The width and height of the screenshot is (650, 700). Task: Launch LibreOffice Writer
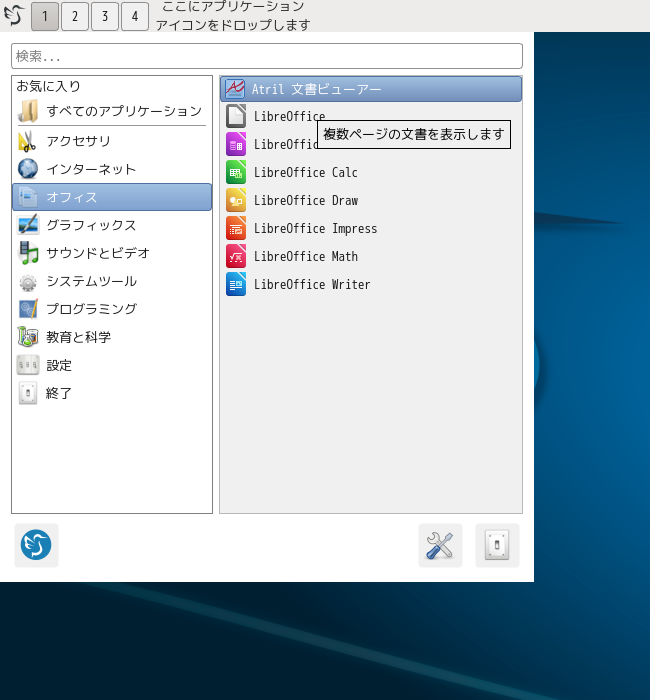371,284
